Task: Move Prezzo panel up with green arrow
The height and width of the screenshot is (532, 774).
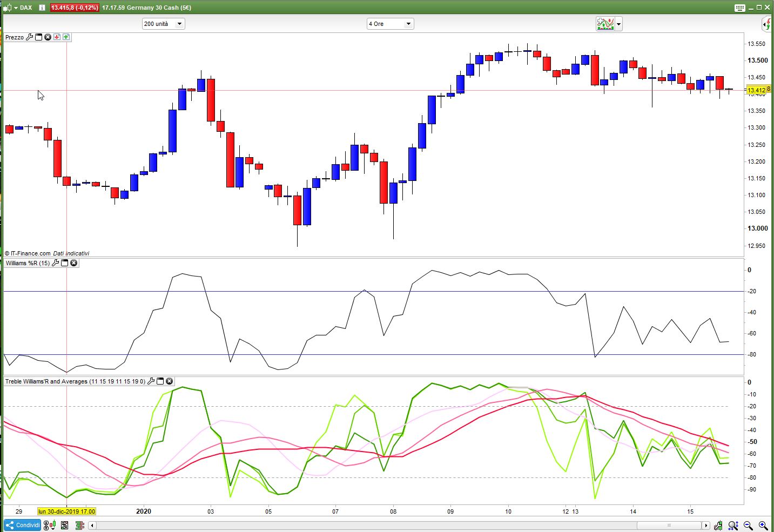Action: click(x=66, y=37)
